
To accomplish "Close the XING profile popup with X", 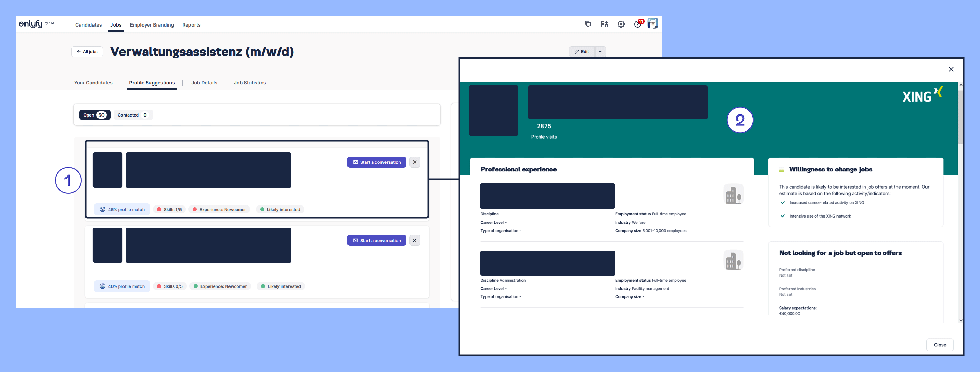I will pos(951,69).
